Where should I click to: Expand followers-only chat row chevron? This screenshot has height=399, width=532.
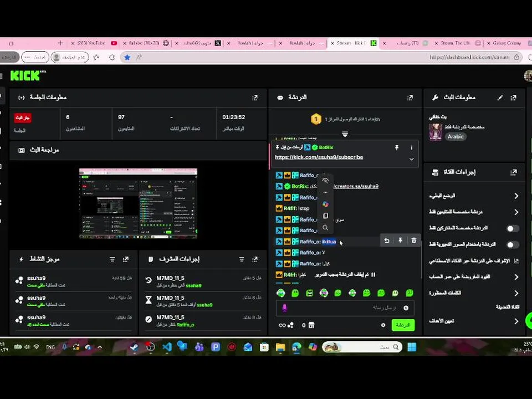(516, 212)
